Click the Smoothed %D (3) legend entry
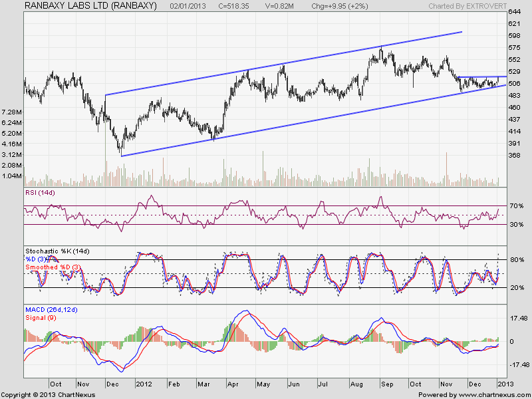Viewport: 532px width, 399px height. click(53, 267)
